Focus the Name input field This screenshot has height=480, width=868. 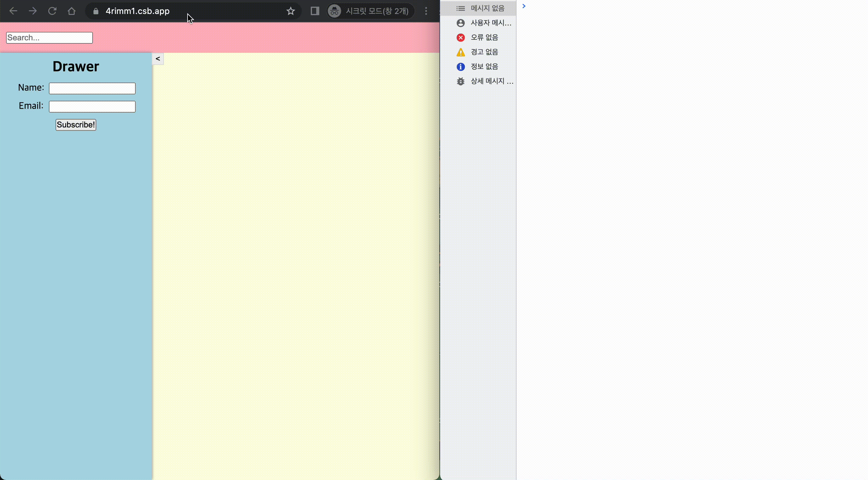[92, 88]
